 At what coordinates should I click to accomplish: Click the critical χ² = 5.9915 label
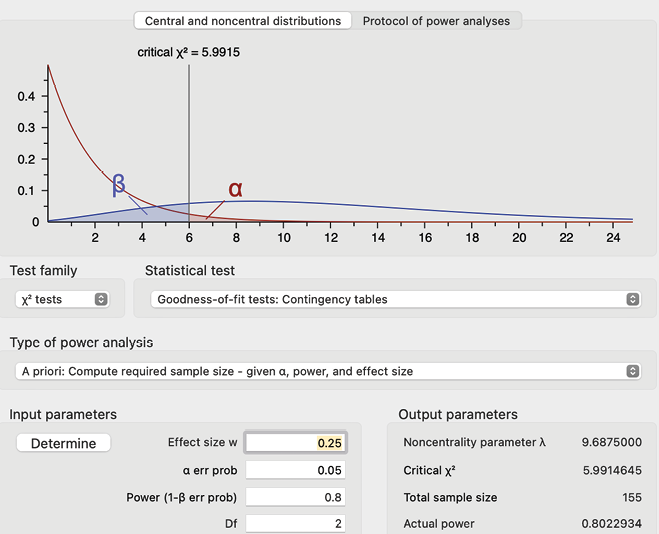pyautogui.click(x=188, y=52)
